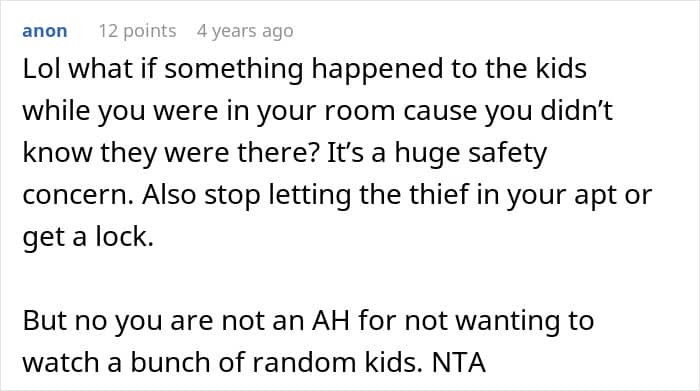The width and height of the screenshot is (700, 391).
Task: Click the phrase get a lock.
Action: (x=88, y=237)
